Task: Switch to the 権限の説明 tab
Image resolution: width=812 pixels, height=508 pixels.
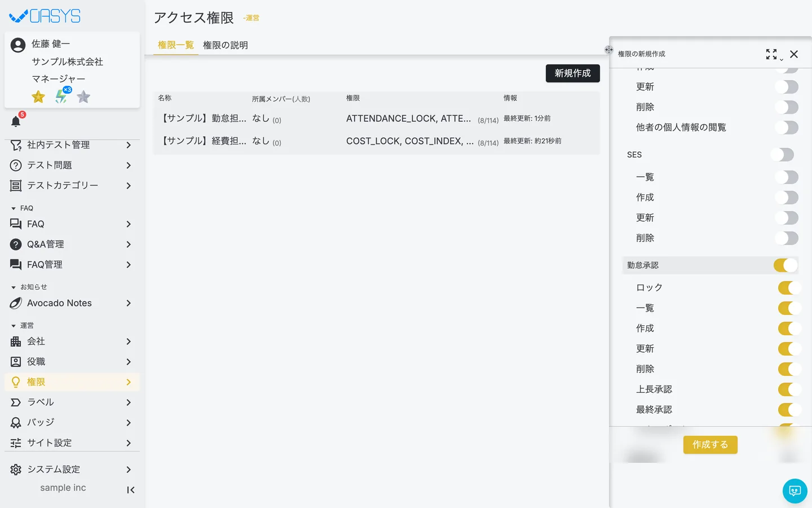Action: tap(226, 45)
